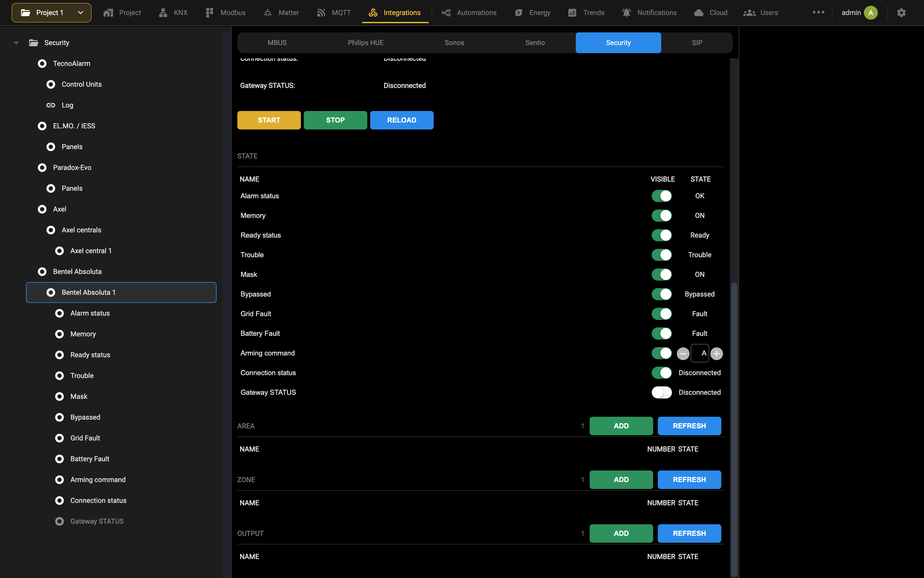Screen dimensions: 924x578
Task: Toggle visibility of Bypassed row
Action: tap(662, 294)
